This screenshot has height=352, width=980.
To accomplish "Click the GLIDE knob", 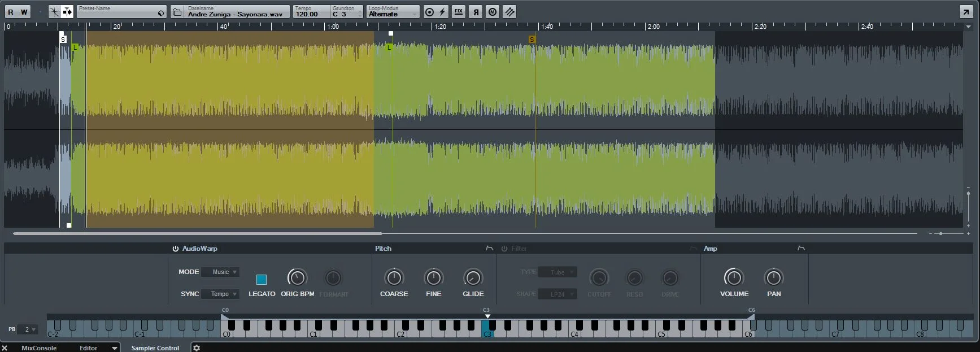I will pos(473,277).
